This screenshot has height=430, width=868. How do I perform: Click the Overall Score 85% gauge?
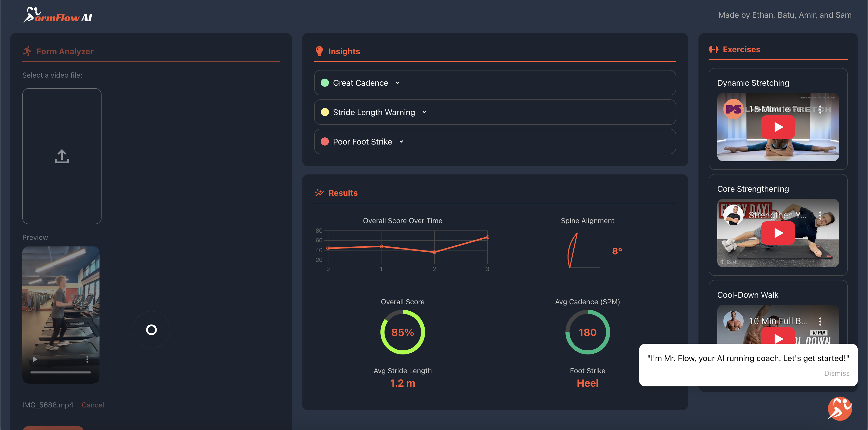click(402, 332)
